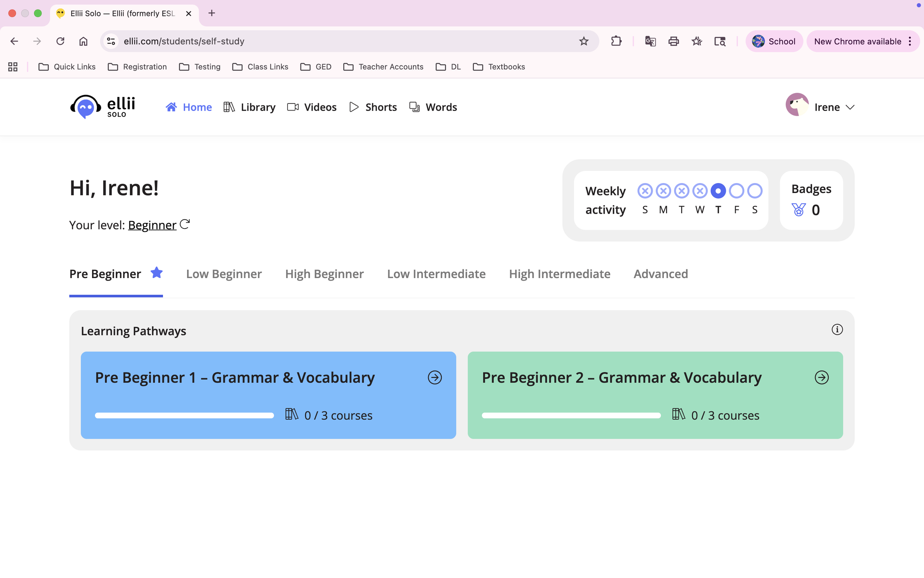Image resolution: width=924 pixels, height=578 pixels.
Task: Click arrow icon on Pre Beginner 1 card
Action: click(x=434, y=377)
